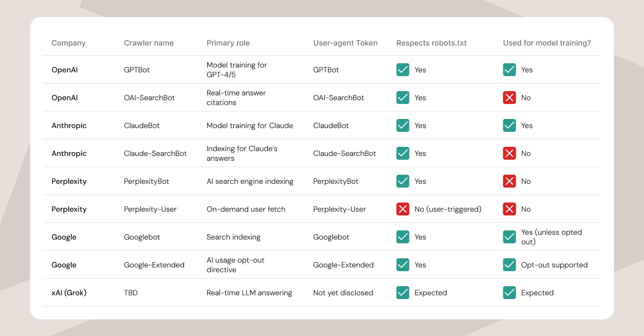Click the red X in OAI-SearchBot's model training cell
Screen dimensions: 644x336
tap(509, 98)
